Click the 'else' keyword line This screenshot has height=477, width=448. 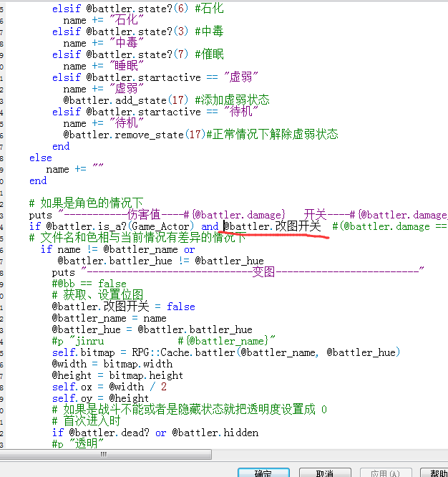point(40,158)
